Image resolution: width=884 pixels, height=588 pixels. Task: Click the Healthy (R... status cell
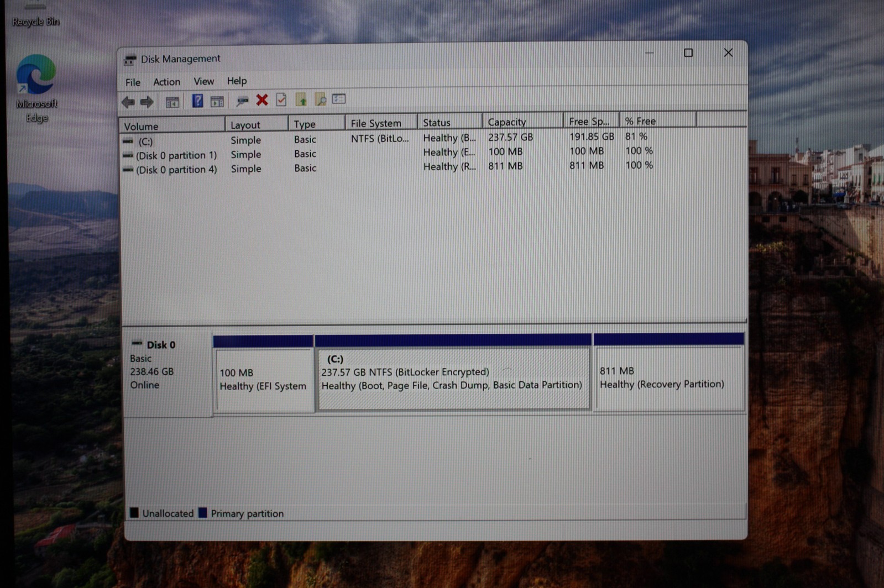pos(449,166)
